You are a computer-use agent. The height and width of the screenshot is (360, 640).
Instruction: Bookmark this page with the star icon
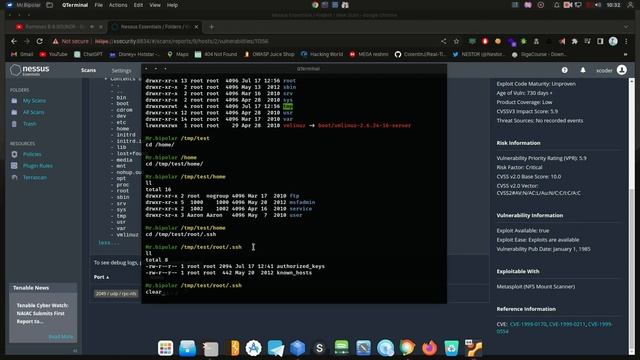tap(456, 41)
